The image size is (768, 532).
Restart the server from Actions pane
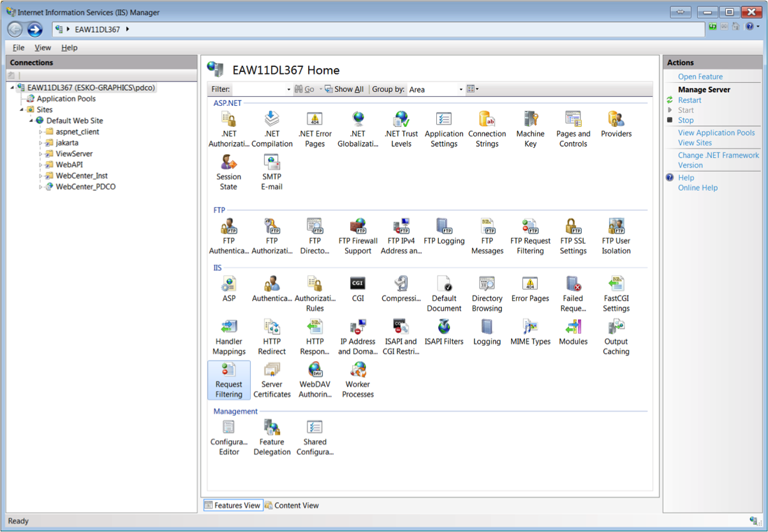690,100
